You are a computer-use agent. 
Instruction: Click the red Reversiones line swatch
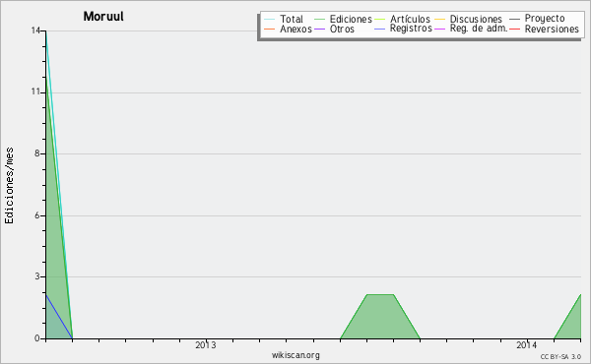coord(514,29)
